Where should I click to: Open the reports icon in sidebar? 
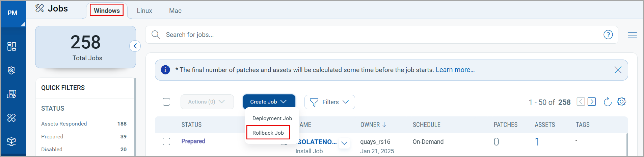pos(12,94)
